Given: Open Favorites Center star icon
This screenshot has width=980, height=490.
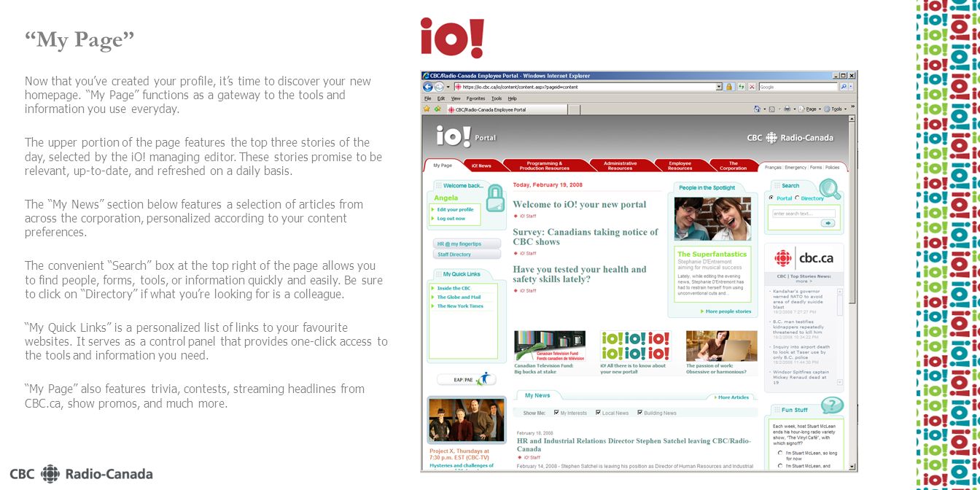Looking at the screenshot, I should coord(427,109).
